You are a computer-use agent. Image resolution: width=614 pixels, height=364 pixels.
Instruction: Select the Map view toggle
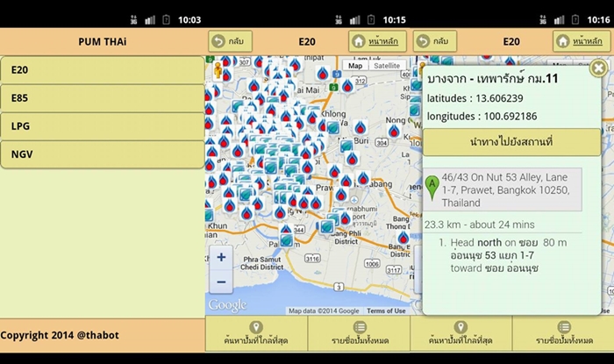pyautogui.click(x=355, y=66)
